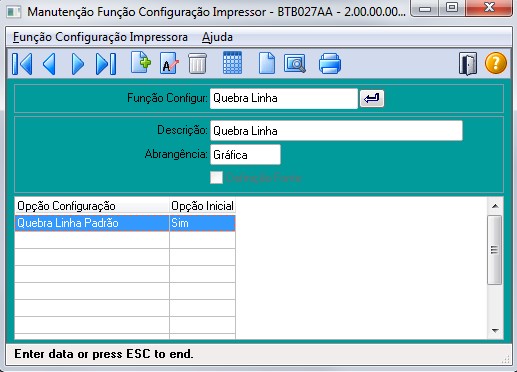Click the Descrição field
The height and width of the screenshot is (372, 517).
pyautogui.click(x=336, y=131)
